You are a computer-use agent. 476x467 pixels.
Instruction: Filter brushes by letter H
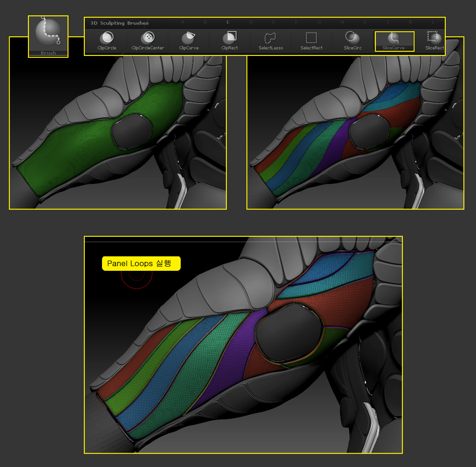[x=342, y=22]
